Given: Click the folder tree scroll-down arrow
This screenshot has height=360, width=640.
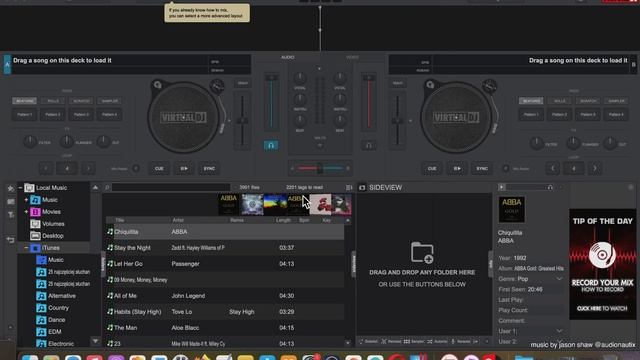Looking at the screenshot, I should pos(96,341).
